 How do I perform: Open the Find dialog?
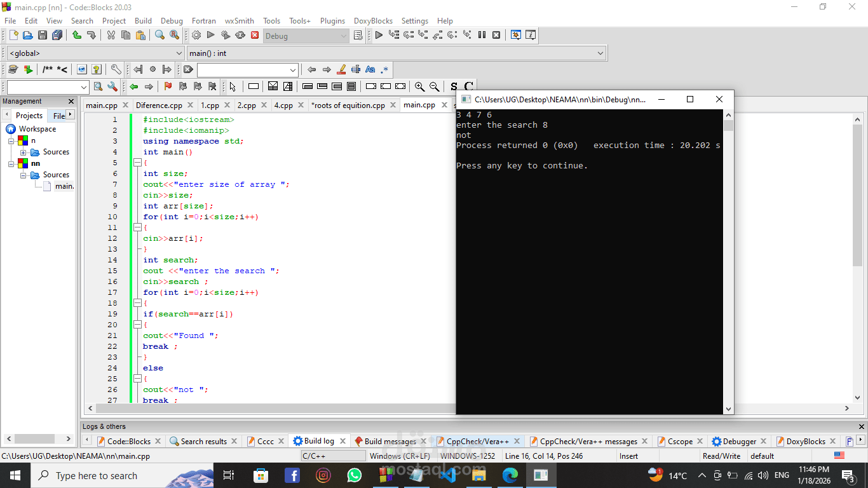[159, 36]
